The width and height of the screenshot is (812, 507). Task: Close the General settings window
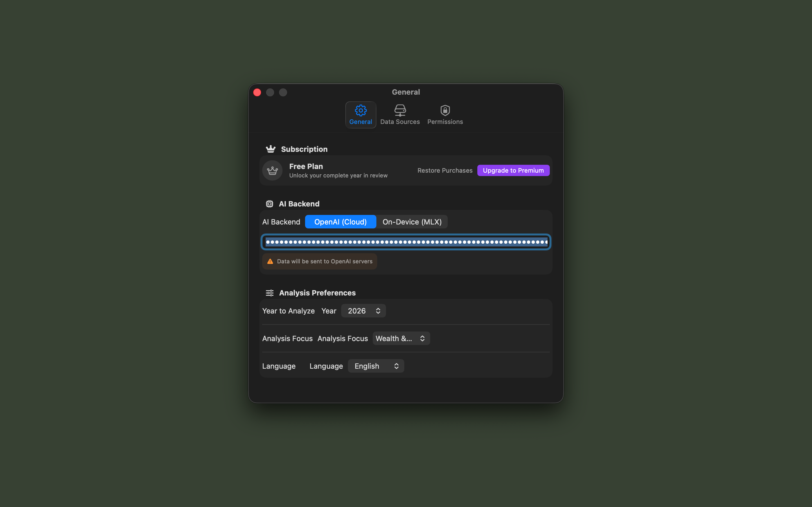(257, 92)
